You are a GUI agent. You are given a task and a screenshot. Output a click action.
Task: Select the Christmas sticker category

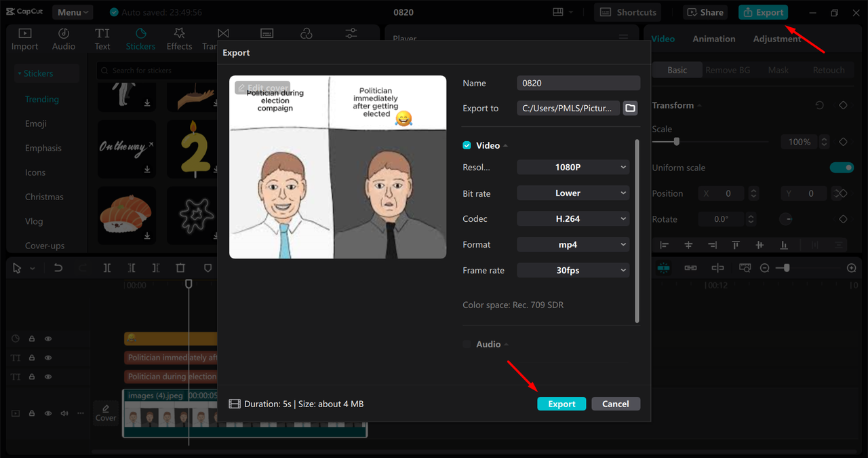[44, 197]
